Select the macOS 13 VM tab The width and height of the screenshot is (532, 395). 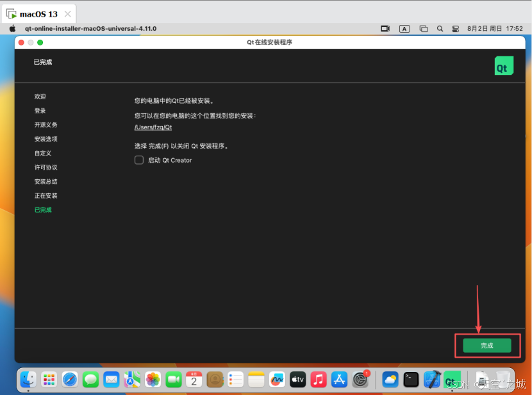(x=38, y=14)
